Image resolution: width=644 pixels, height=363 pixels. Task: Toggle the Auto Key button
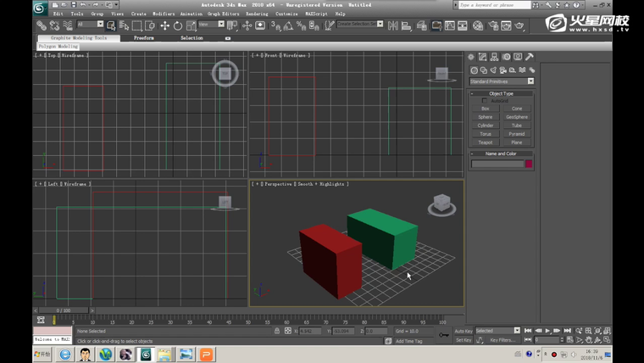click(464, 331)
